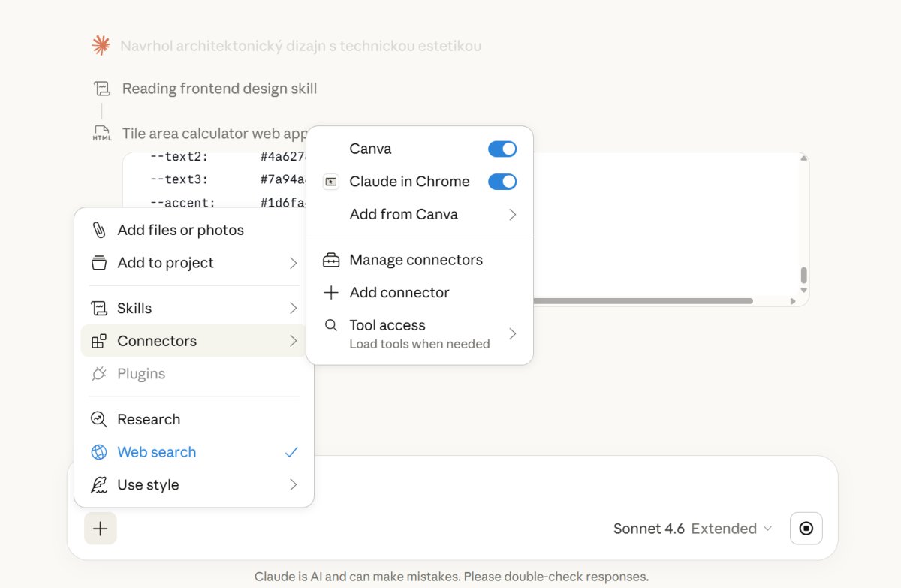
Task: Click the Research icon
Action: (99, 419)
